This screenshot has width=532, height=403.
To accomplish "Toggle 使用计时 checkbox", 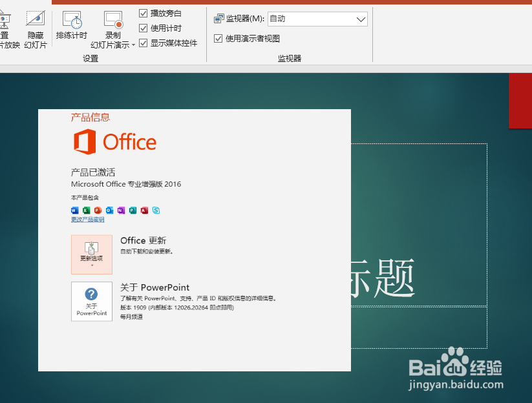I will point(143,28).
